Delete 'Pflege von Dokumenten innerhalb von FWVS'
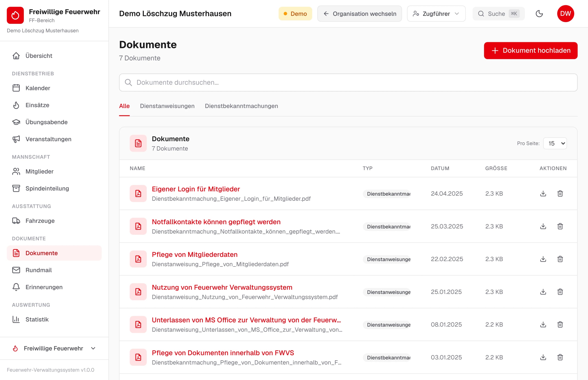 (560, 357)
